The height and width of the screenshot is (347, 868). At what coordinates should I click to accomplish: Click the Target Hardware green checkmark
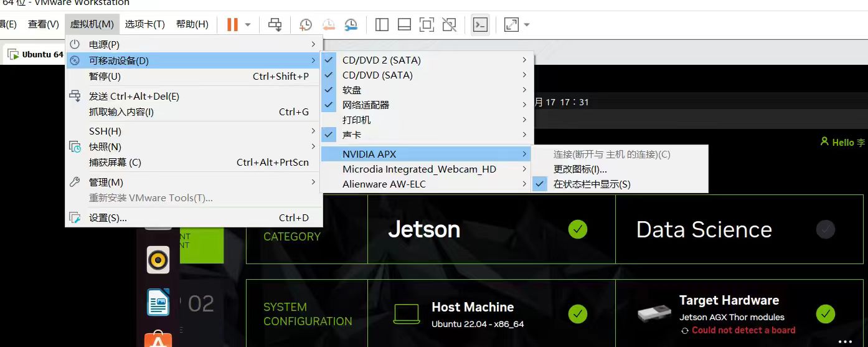(826, 314)
